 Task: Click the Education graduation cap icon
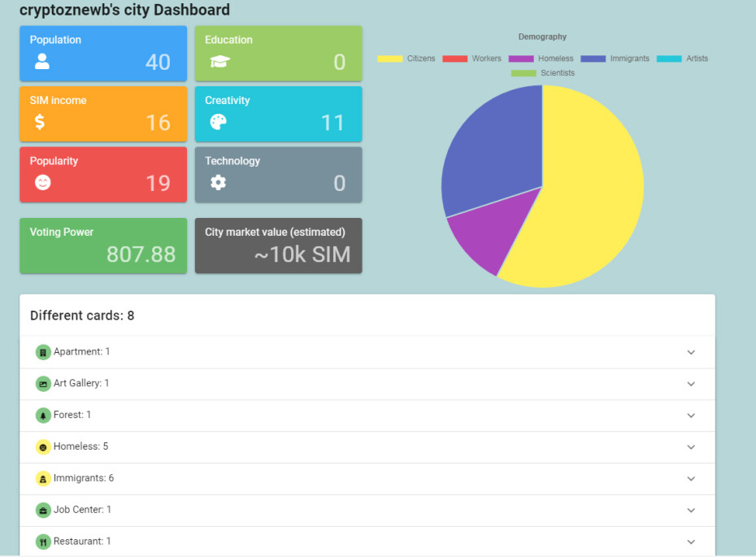coord(219,61)
